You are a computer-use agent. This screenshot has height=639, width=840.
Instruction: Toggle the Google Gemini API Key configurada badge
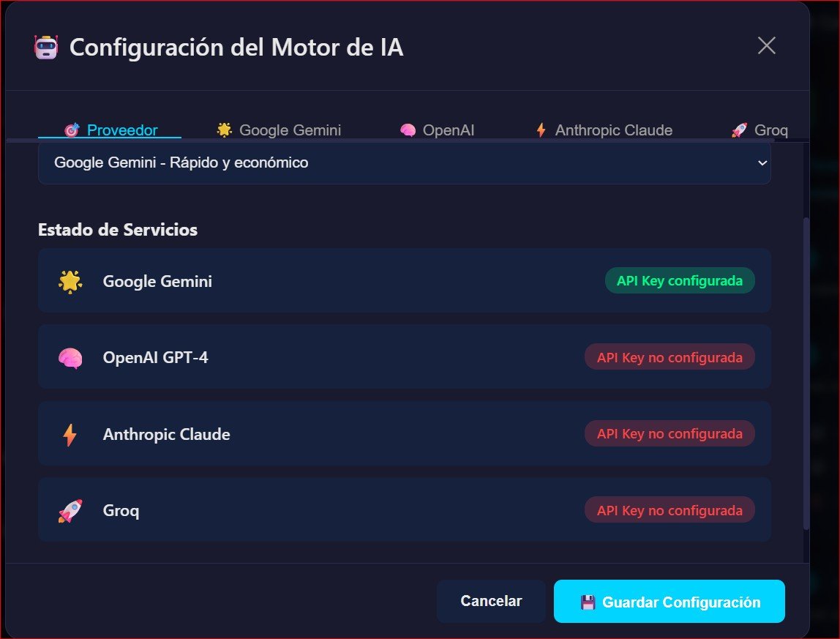679,280
